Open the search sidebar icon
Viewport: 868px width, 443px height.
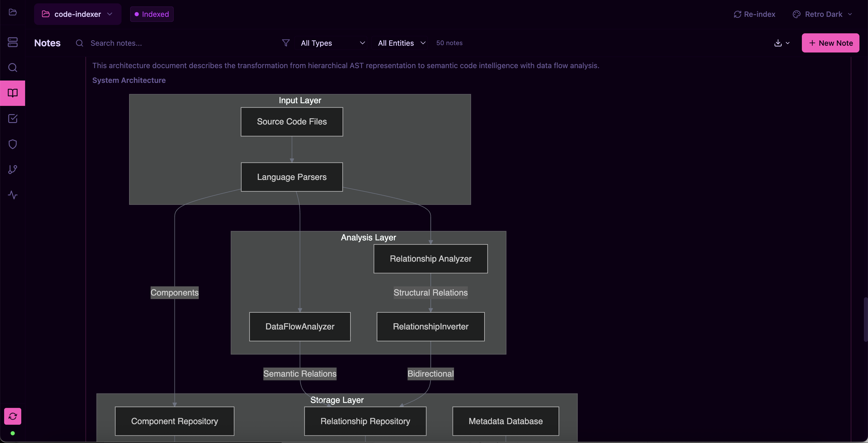12,68
